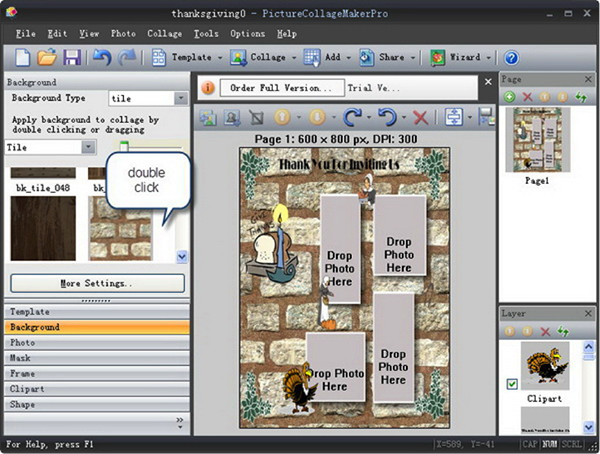The width and height of the screenshot is (600, 454).
Task: Open the Background Type dropdown
Action: [x=181, y=99]
